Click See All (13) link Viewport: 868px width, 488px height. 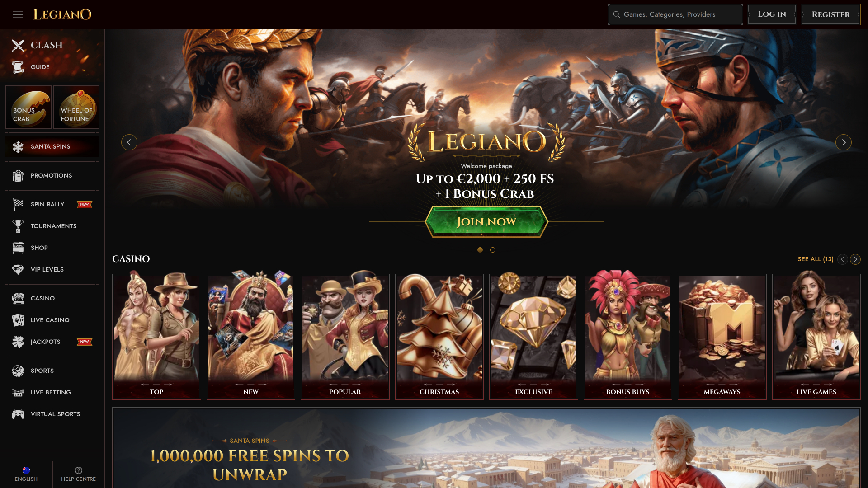click(x=816, y=259)
